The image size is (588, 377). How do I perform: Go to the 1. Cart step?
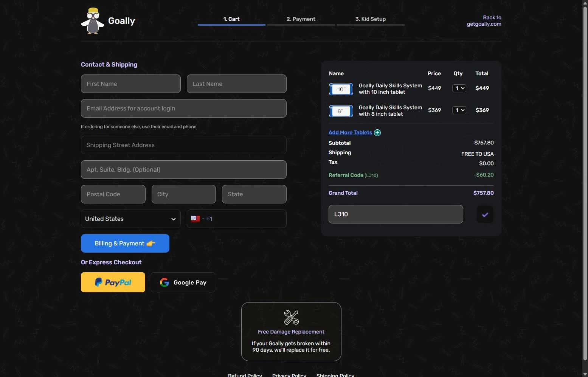coord(231,19)
